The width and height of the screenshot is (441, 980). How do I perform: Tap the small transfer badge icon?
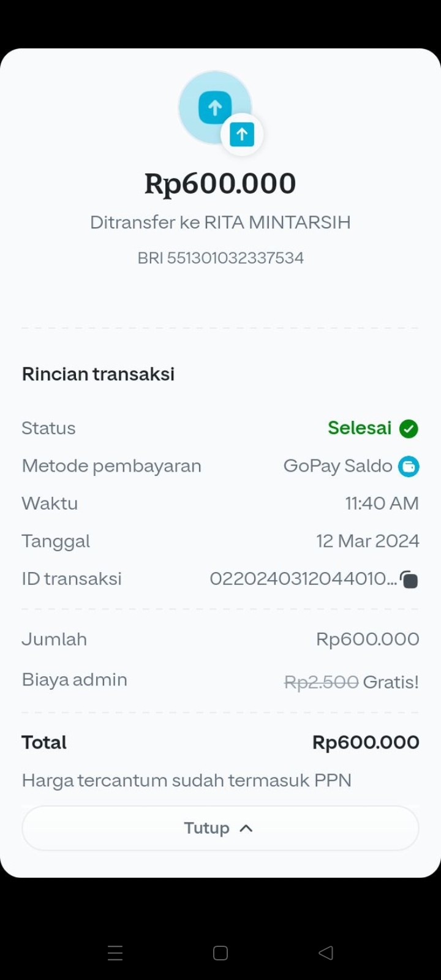coord(242,134)
